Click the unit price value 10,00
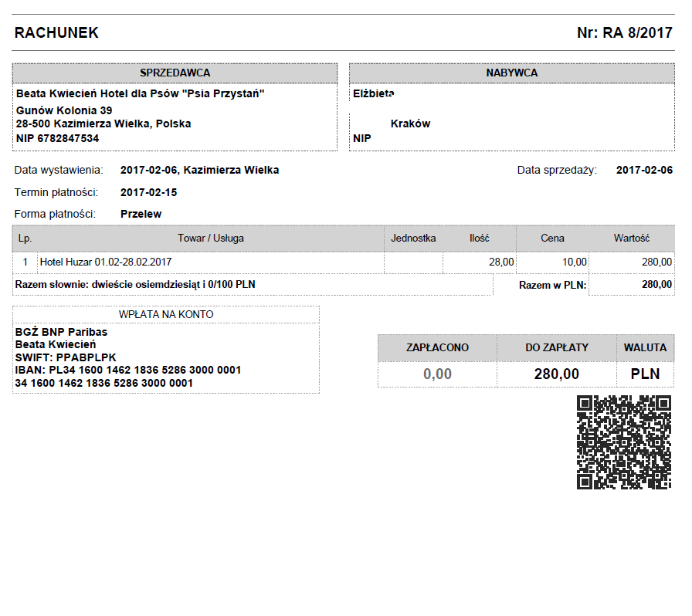The height and width of the screenshot is (616, 692). click(574, 262)
